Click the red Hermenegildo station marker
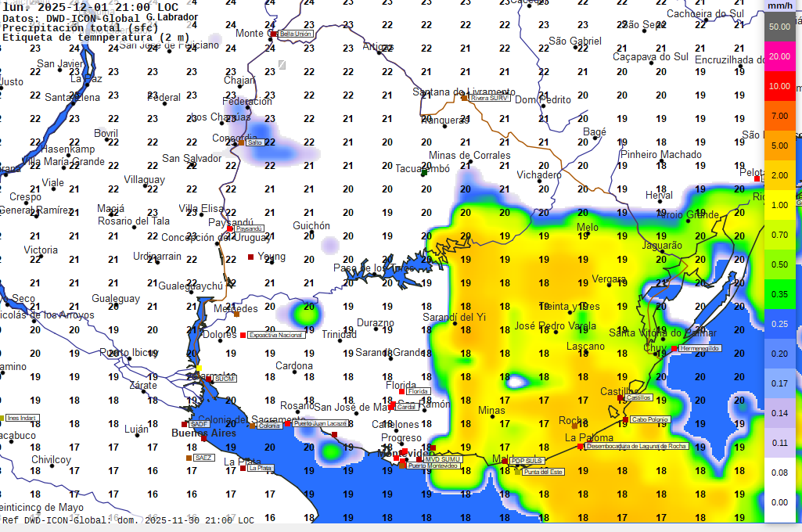802x532 pixels. [x=674, y=348]
